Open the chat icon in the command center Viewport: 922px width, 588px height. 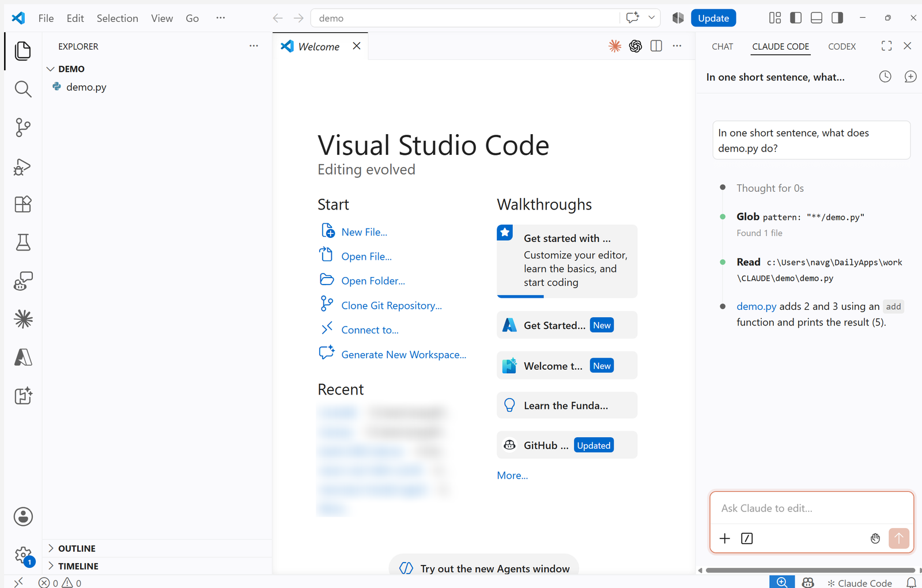(x=633, y=18)
